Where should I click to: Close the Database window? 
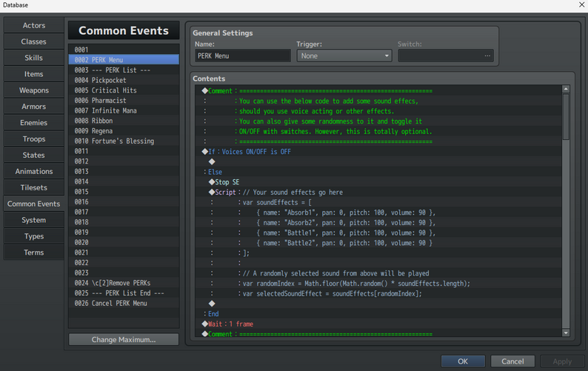click(x=581, y=5)
